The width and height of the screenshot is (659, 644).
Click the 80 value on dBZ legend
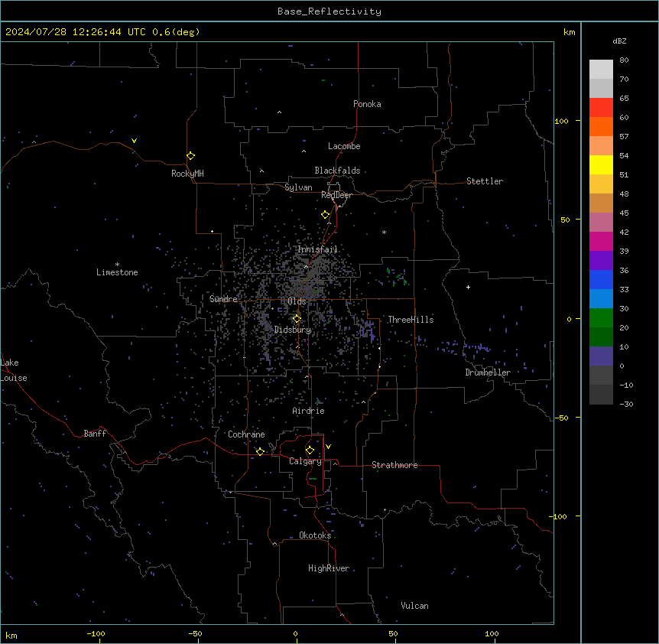[x=624, y=60]
